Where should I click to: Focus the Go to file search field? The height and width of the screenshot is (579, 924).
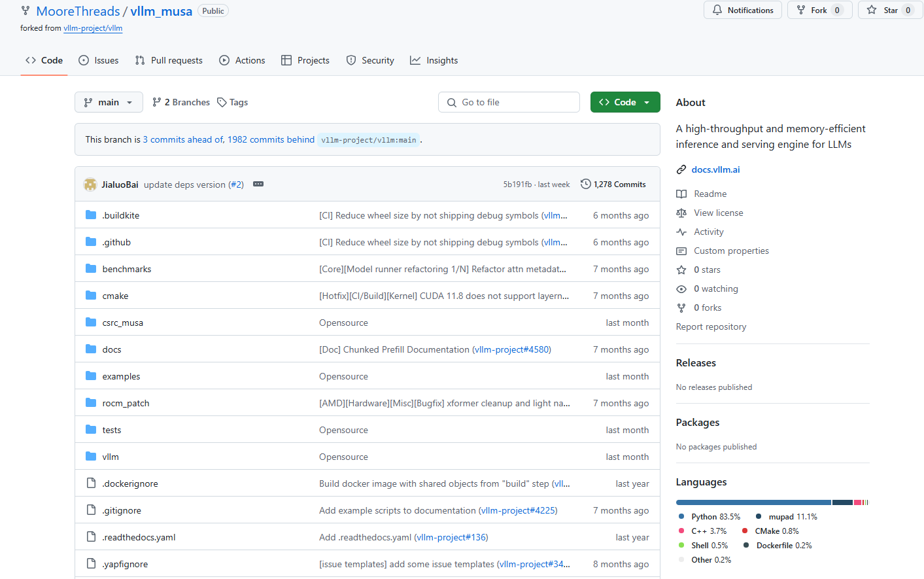[x=509, y=103]
